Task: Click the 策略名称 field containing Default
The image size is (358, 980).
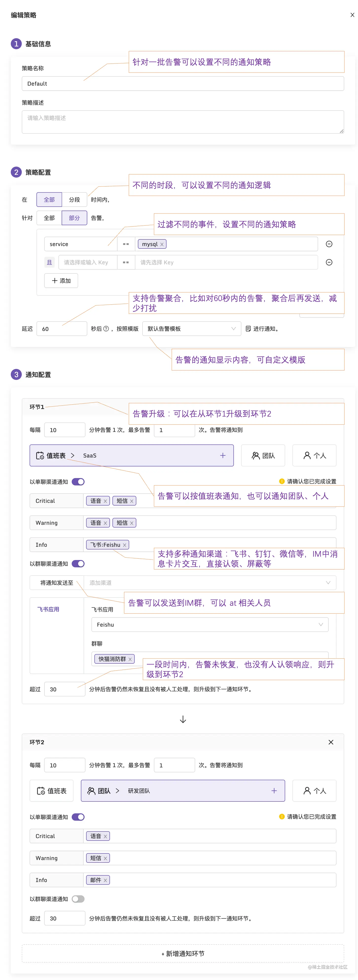Action: click(183, 83)
